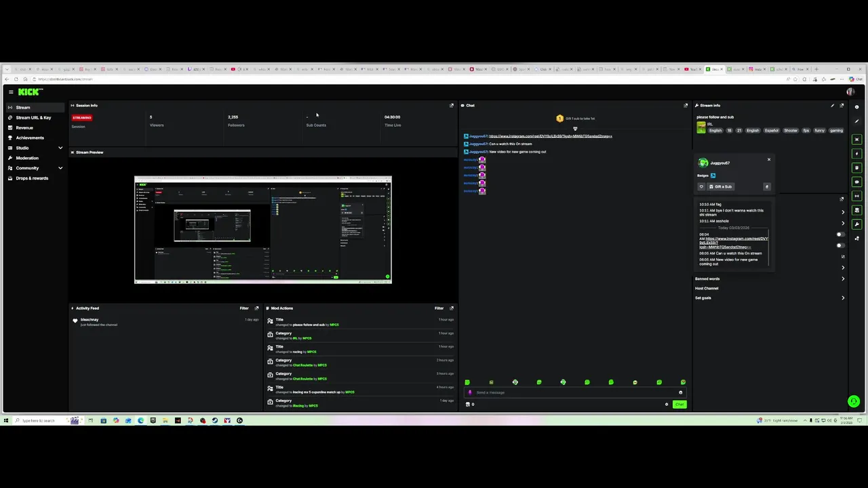Pop out the Chat panel
The width and height of the screenshot is (868, 488).
coord(686,105)
